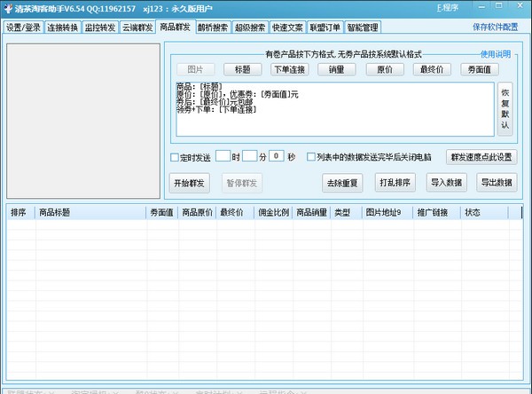
Task: Open 群发速度点此设置
Action: click(480, 157)
